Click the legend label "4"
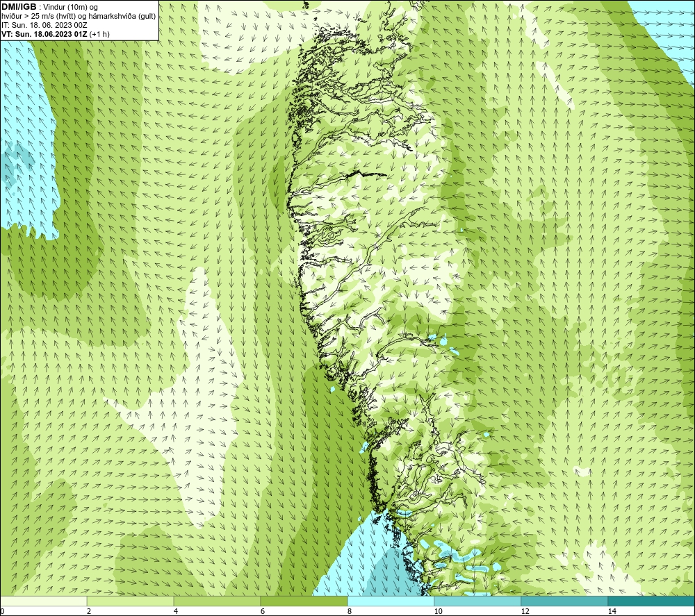 pos(176,611)
